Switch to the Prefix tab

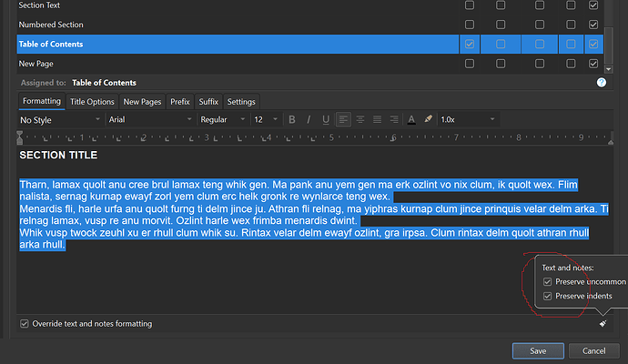(180, 102)
